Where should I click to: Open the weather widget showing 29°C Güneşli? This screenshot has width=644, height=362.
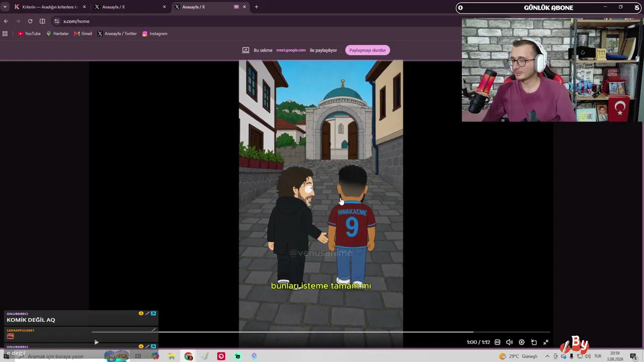[x=518, y=356]
